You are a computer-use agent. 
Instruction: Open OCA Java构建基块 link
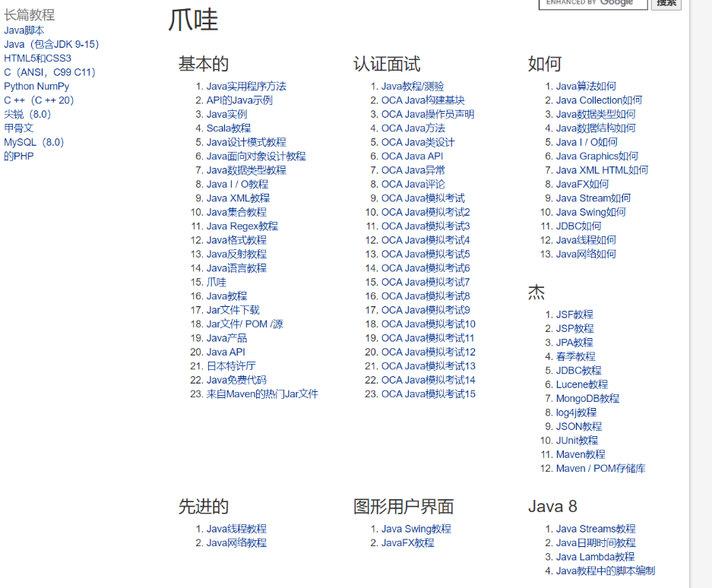(x=422, y=100)
